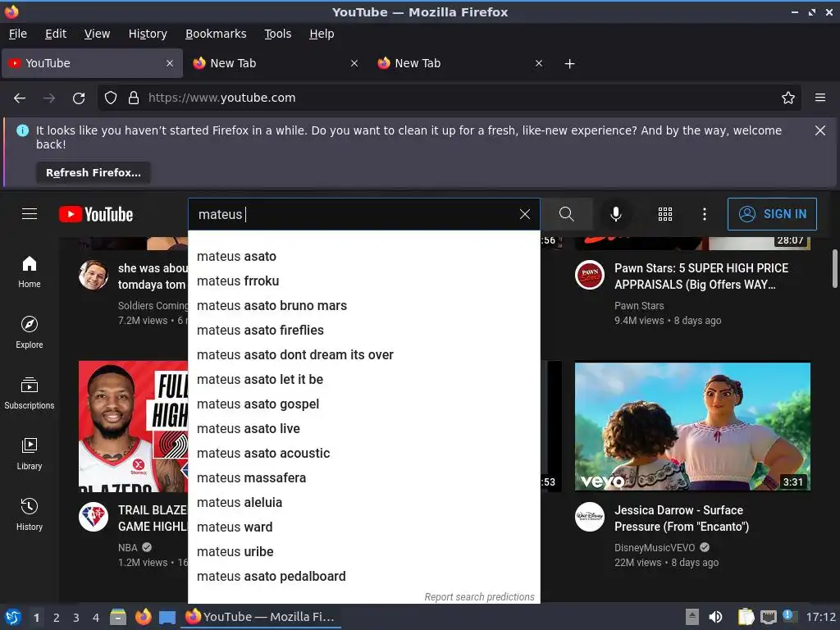The height and width of the screenshot is (630, 840).
Task: Open the History menu in the menu bar
Action: [148, 34]
